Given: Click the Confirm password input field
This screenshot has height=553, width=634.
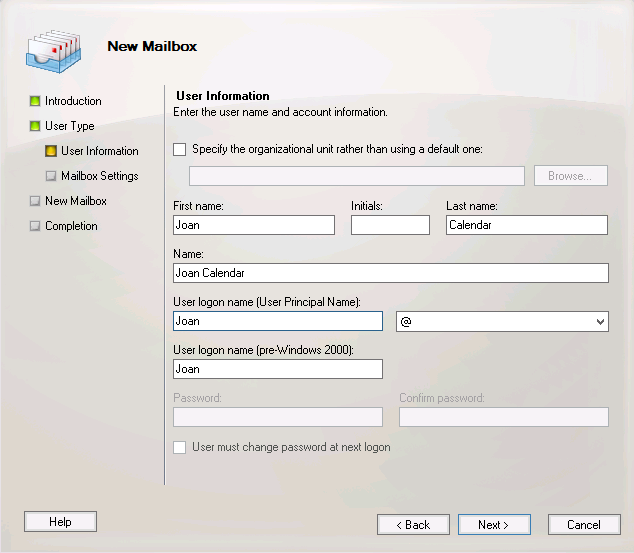Looking at the screenshot, I should pos(504,417).
